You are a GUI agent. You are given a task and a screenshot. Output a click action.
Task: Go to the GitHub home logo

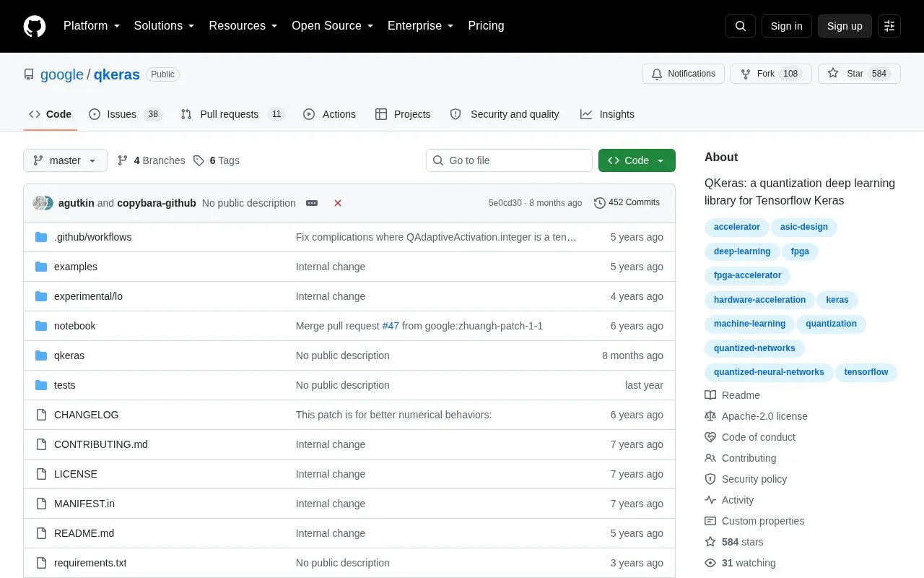[x=35, y=26]
